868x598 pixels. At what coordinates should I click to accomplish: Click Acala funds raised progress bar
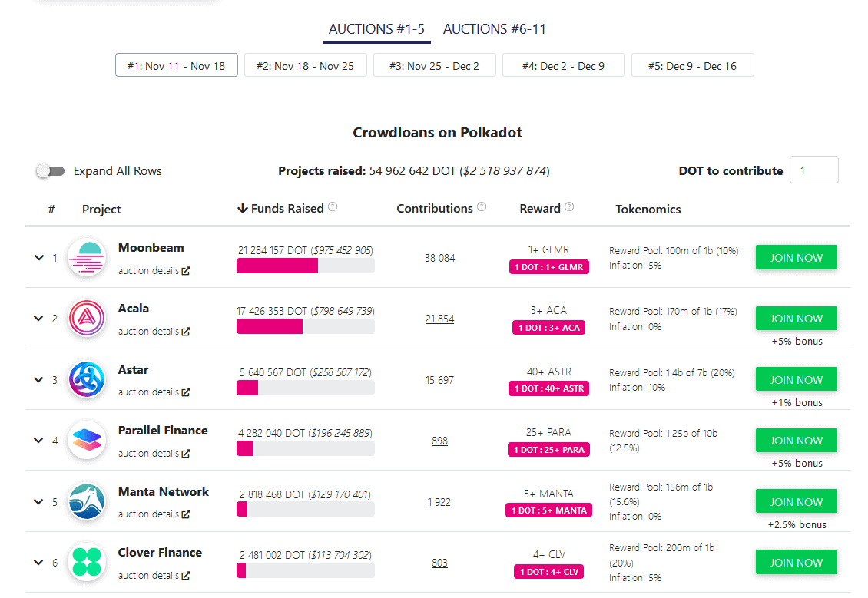point(306,327)
